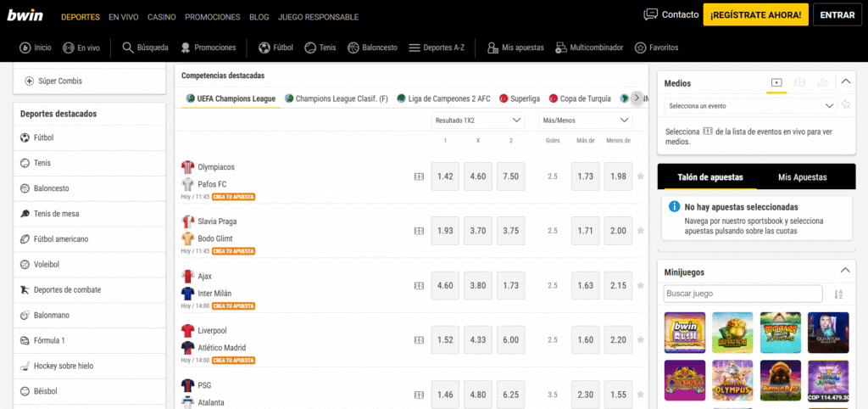
Task: Bet on Olympiacos win at 1.42
Action: click(x=445, y=176)
